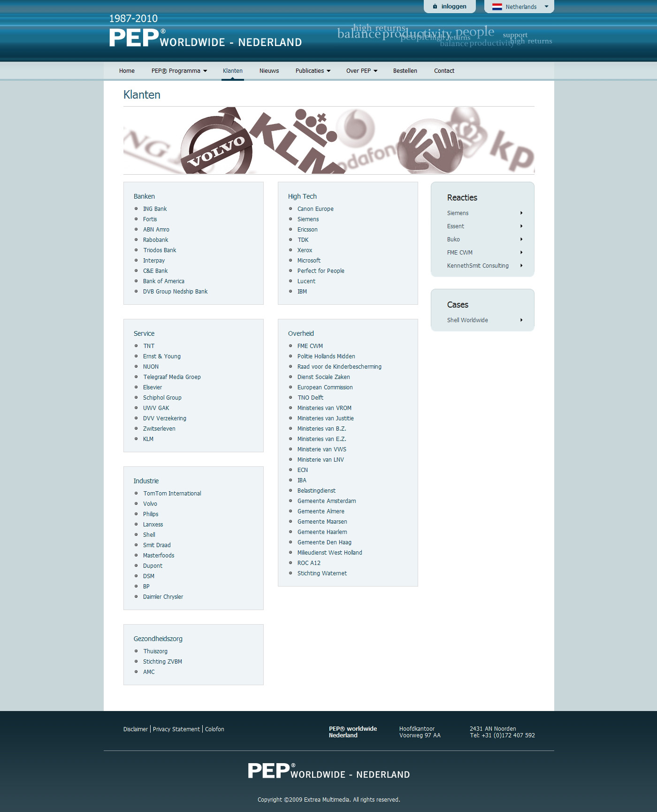Click Telegraaf Media Groep entry
The height and width of the screenshot is (812, 657).
(x=172, y=377)
